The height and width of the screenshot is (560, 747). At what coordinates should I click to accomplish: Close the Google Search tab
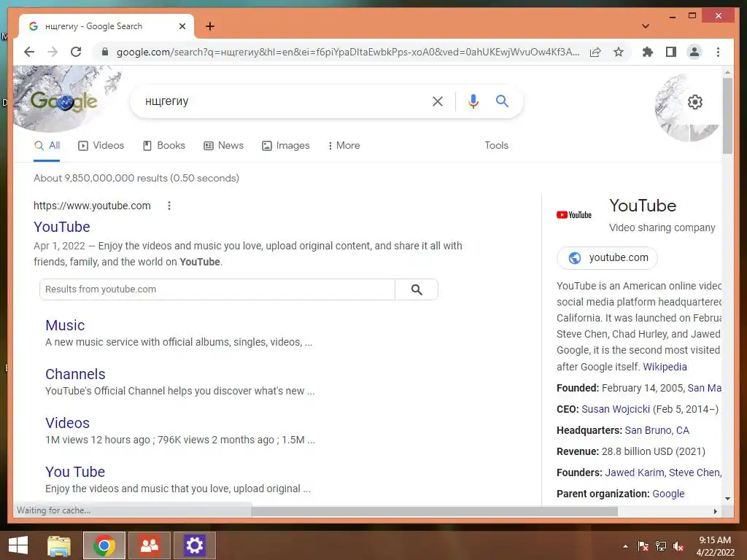pyautogui.click(x=182, y=26)
